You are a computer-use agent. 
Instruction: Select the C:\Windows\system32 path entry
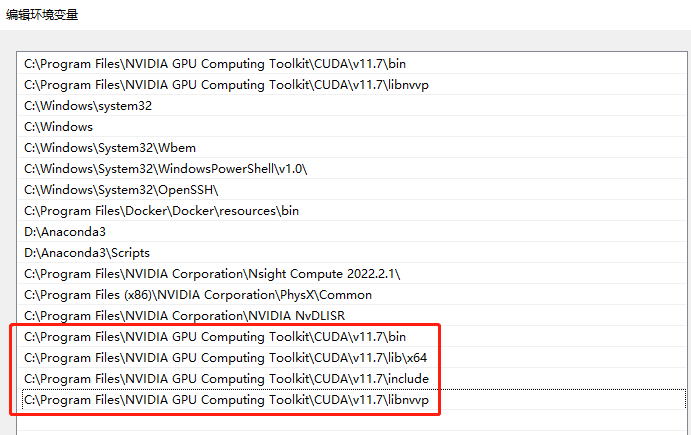coord(352,106)
